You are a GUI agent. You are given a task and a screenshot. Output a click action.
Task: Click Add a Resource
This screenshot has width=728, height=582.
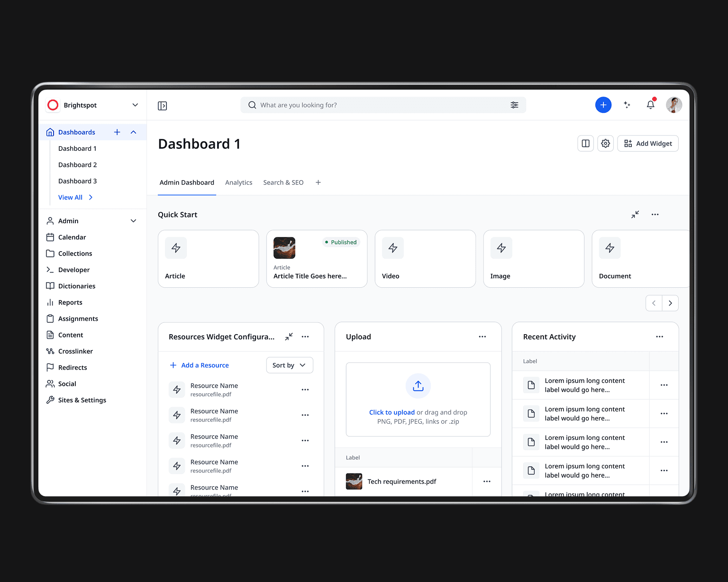tap(199, 365)
